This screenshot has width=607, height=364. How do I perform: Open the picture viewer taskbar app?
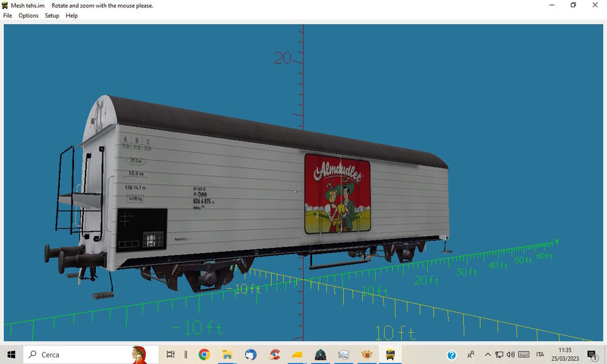pyautogui.click(x=344, y=354)
